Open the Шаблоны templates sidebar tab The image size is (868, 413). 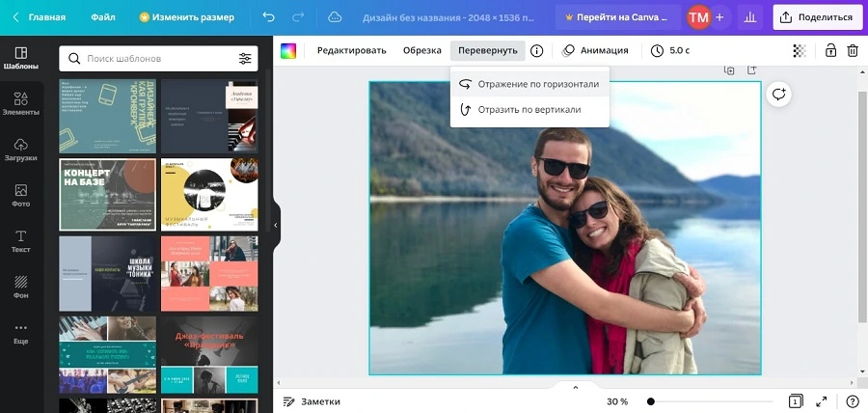click(20, 59)
